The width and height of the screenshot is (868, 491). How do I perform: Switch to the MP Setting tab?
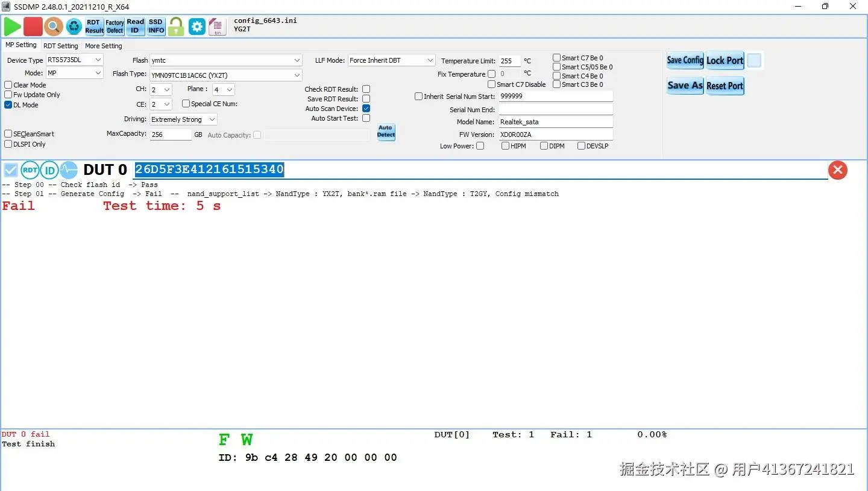pyautogui.click(x=21, y=45)
